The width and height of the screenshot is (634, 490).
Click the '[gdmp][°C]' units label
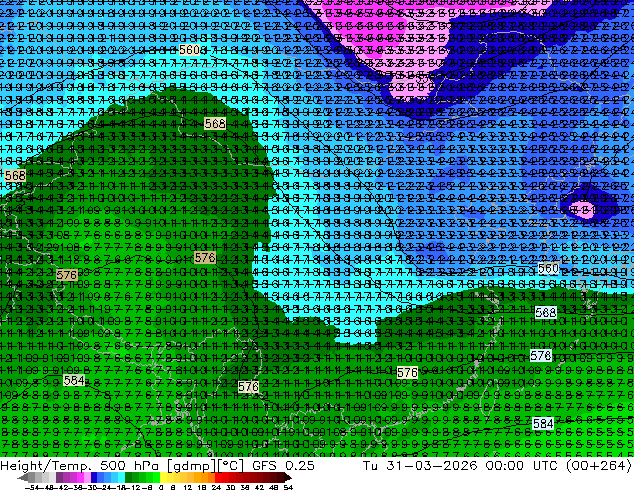(205, 465)
